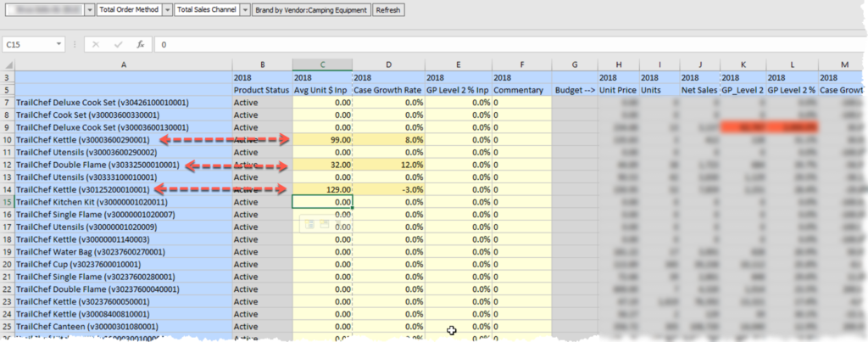Click the Commentary header cell

click(521, 90)
